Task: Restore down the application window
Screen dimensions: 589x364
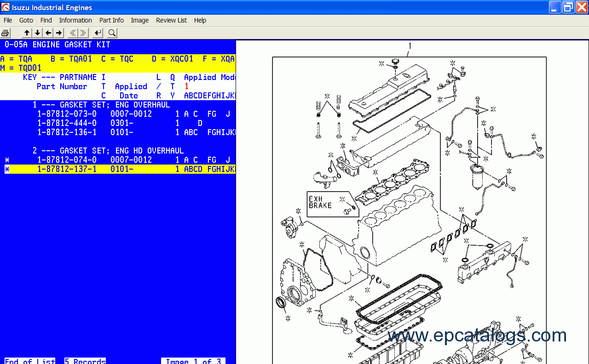Action: coord(568,7)
